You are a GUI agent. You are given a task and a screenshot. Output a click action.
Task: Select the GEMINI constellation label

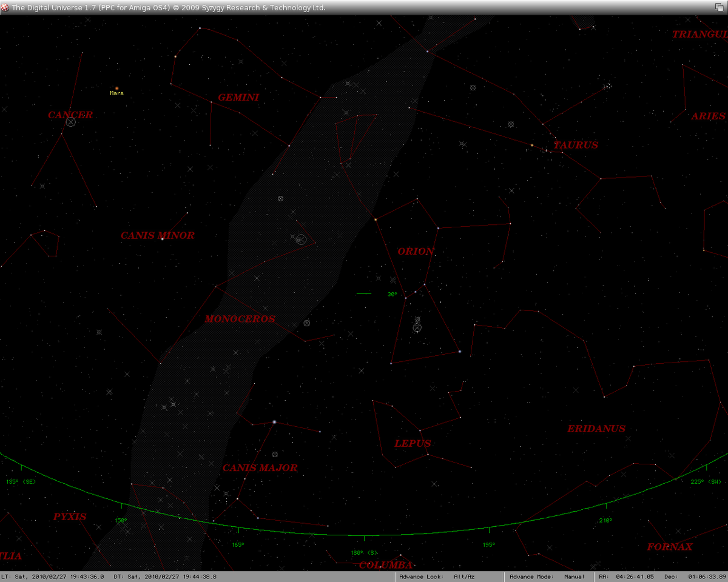[238, 97]
